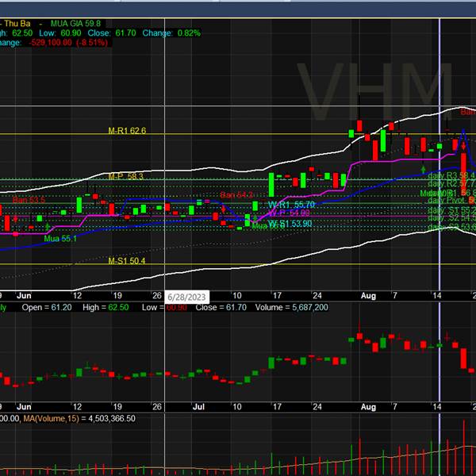Click the M-R1 62.6 pivot label
This screenshot has height=476, width=476.
pyautogui.click(x=127, y=131)
